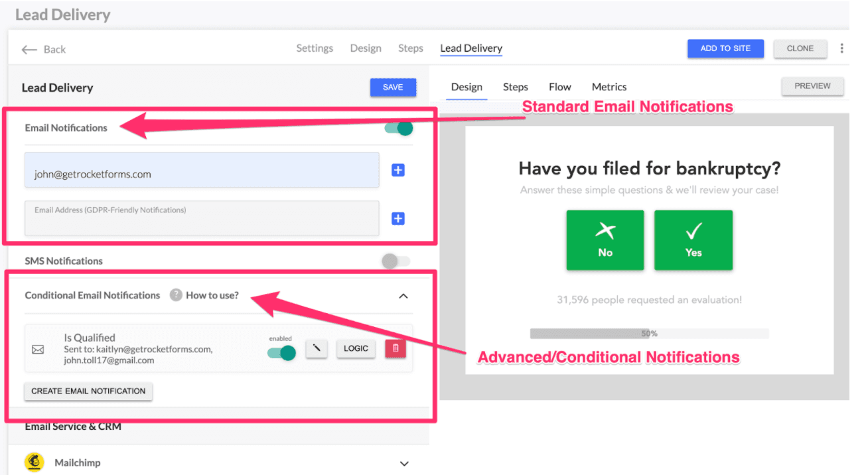This screenshot has height=475, width=868.
Task: Add another notification email with the plus icon
Action: (398, 170)
